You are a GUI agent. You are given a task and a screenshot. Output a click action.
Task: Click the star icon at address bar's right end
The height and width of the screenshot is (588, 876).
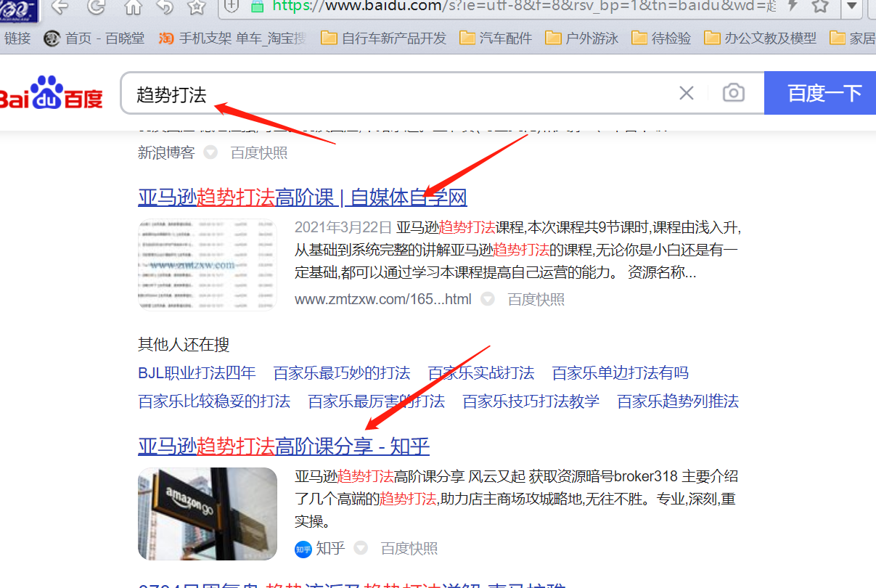click(x=820, y=6)
